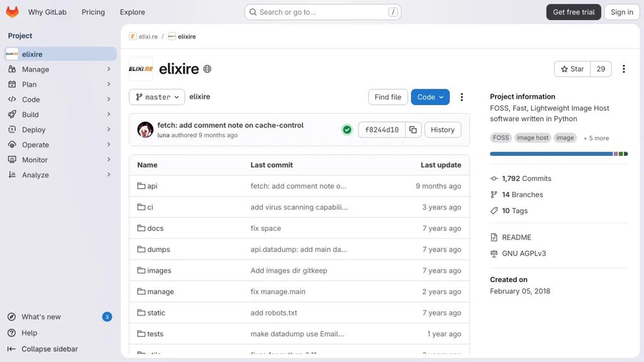This screenshot has width=644, height=362.
Task: Expand the Plan section chevron
Action: [109, 84]
